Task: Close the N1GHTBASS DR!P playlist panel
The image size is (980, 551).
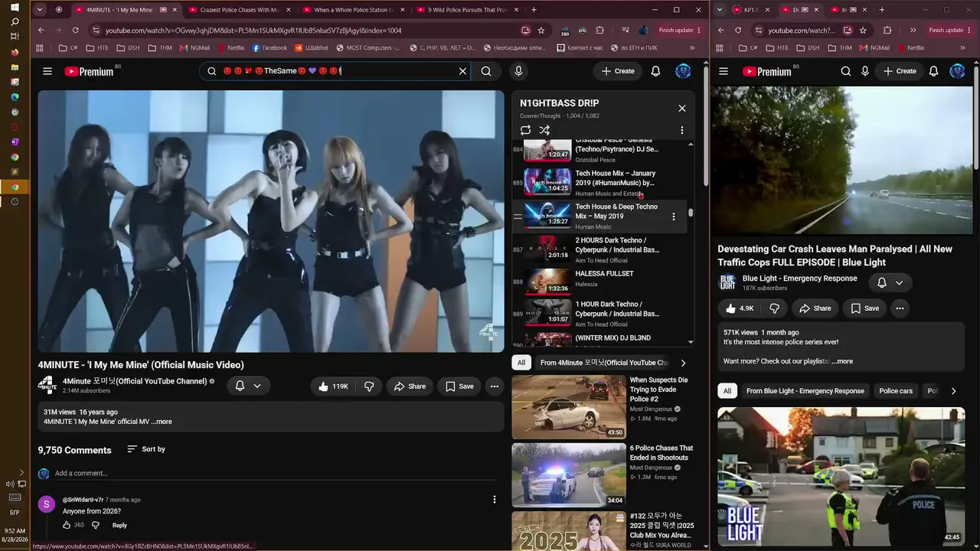Action: 682,108
